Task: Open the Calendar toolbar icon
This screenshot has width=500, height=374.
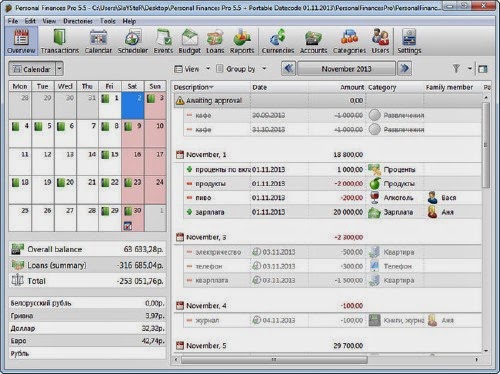Action: coord(98,41)
